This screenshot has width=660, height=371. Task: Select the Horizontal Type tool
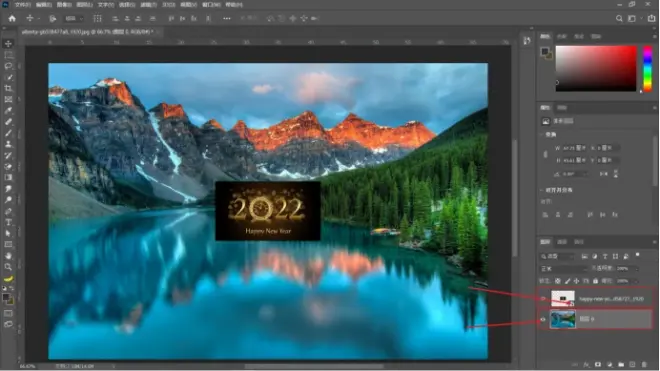coord(8,222)
